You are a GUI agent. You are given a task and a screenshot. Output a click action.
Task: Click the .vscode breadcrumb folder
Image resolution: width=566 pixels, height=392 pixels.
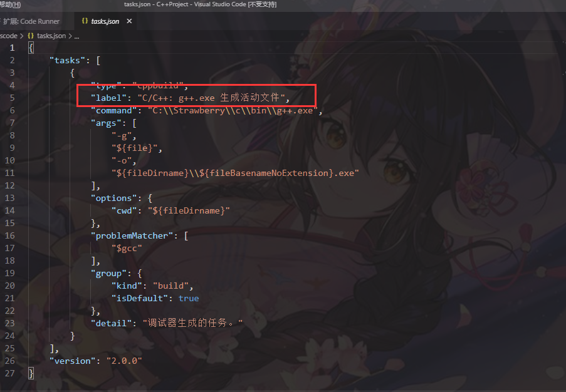click(9, 36)
